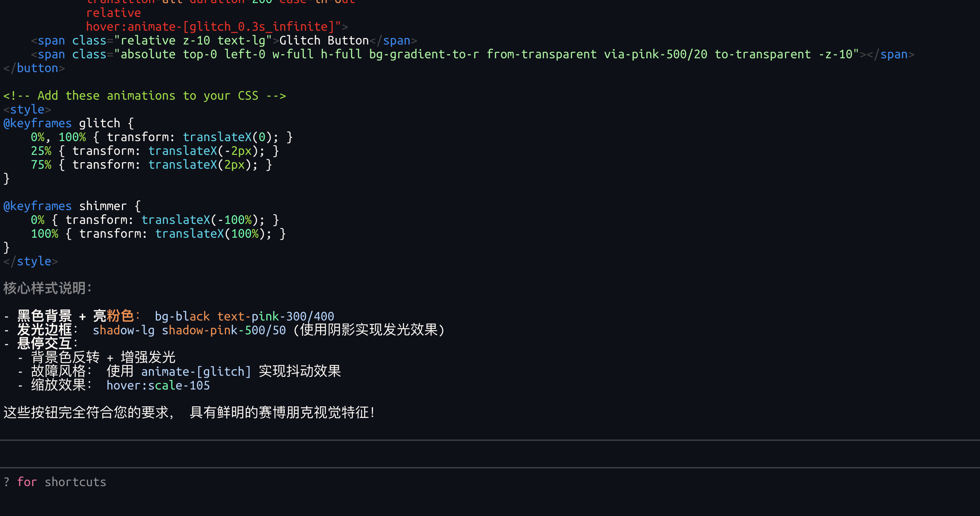Screen dimensions: 980x516
Task: Click the closing </style> tag
Action: tap(30, 261)
